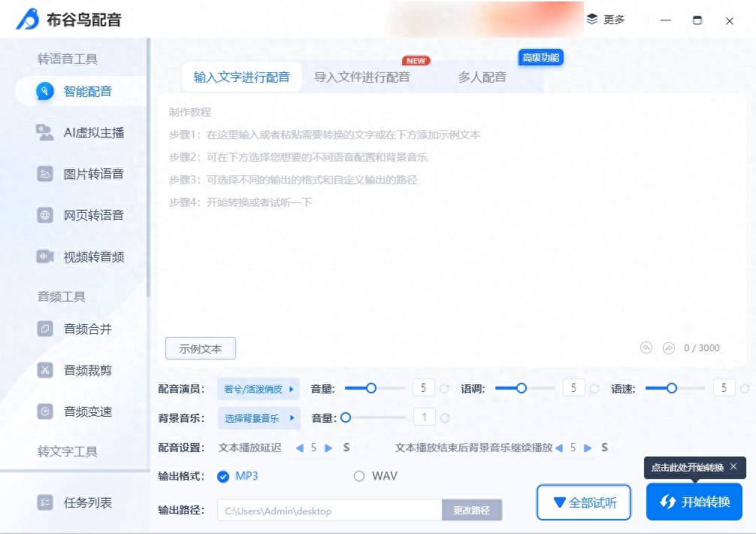Click the sidebar vertical scrollbar
The height and width of the screenshot is (534, 756).
point(149,168)
